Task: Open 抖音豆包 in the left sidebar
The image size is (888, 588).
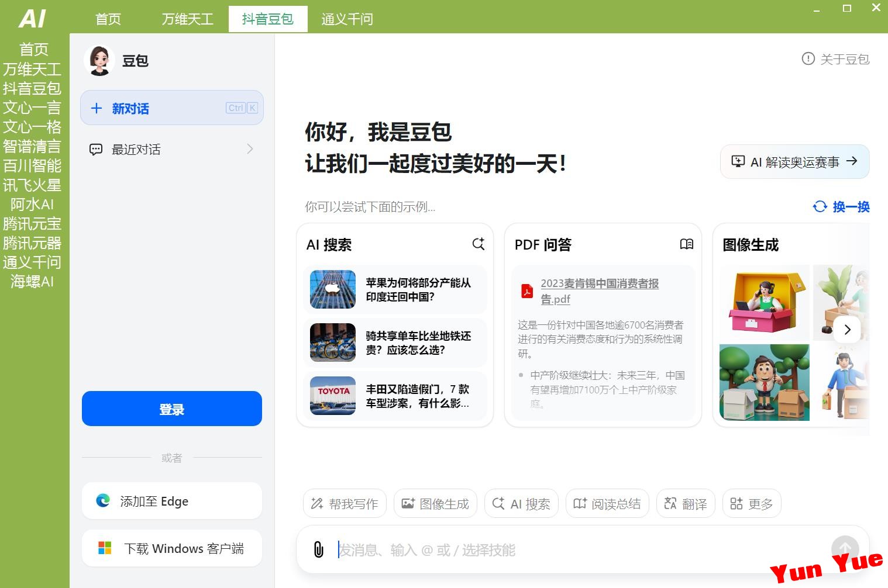Action: pyautogui.click(x=32, y=88)
